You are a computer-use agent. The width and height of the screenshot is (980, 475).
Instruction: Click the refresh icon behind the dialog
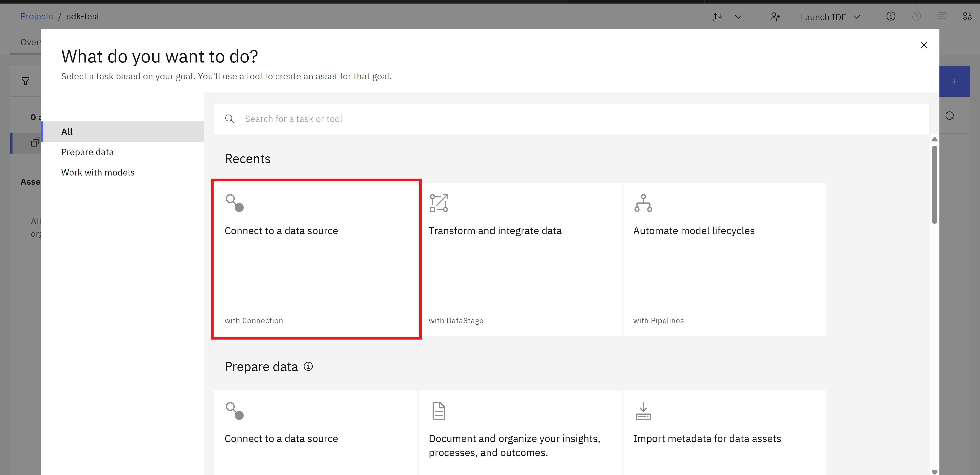tap(950, 116)
